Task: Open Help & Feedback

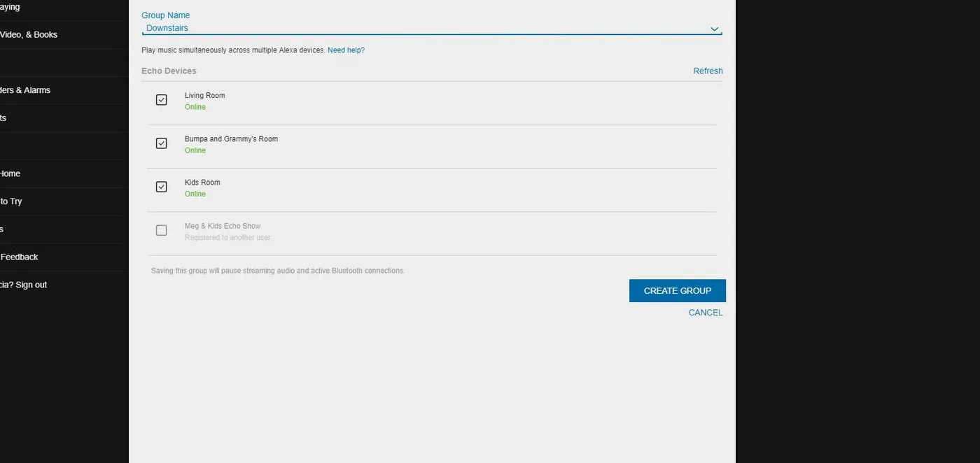Action: pyautogui.click(x=19, y=257)
